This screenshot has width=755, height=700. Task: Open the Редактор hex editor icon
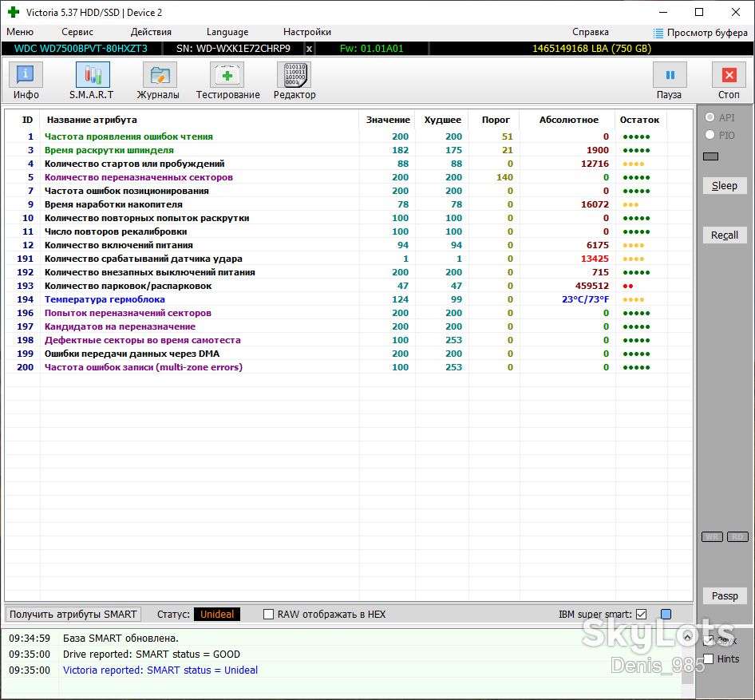[x=294, y=75]
